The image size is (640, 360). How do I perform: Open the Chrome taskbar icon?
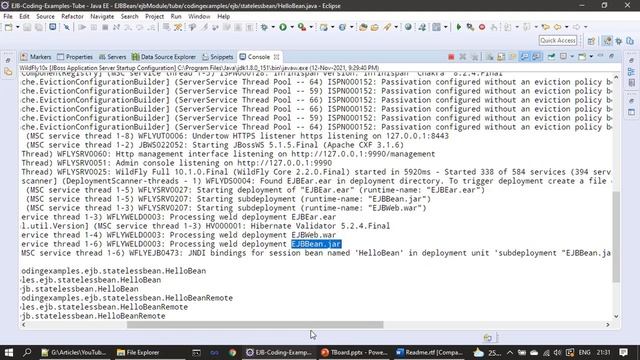(232, 352)
